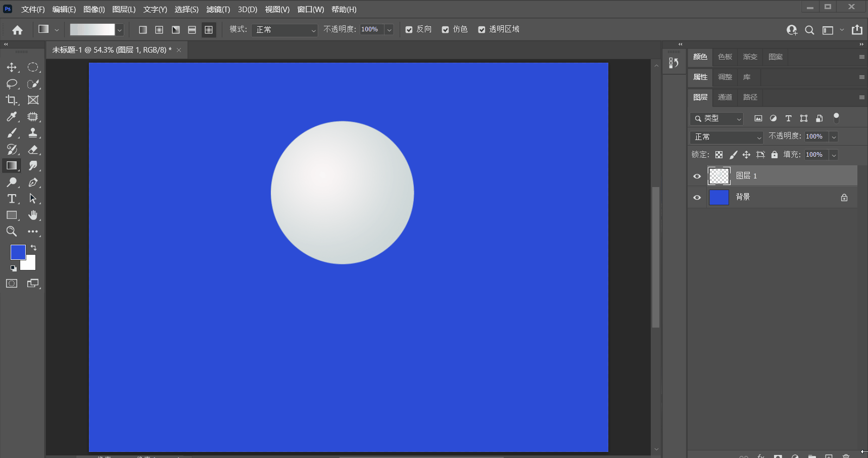The image size is (868, 458).
Task: Open the search icon at top right
Action: point(809,30)
